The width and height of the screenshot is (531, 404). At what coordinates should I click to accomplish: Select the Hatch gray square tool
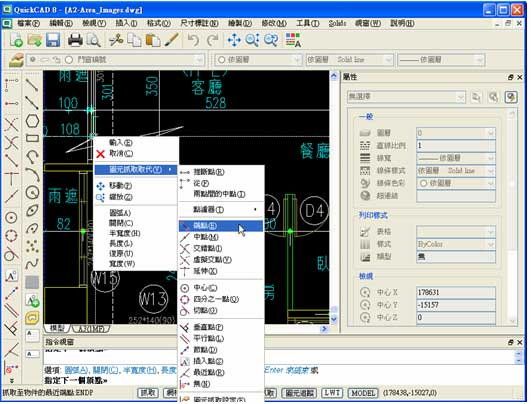(x=33, y=282)
